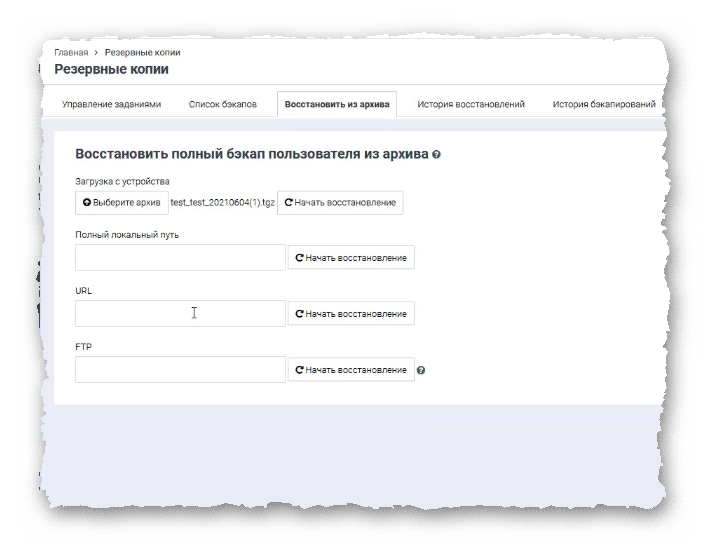Click file name test_test_20210604(1).tgz
Viewport: 704px width, 544px height.
(x=222, y=202)
